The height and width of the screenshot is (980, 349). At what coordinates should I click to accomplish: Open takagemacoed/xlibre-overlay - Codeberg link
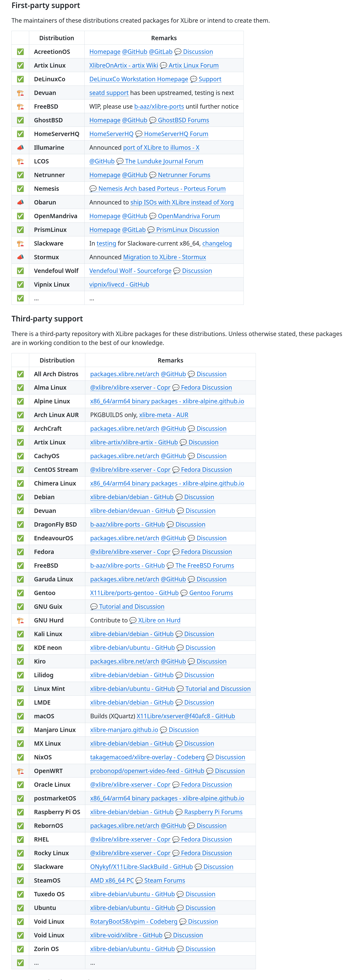[x=147, y=757]
